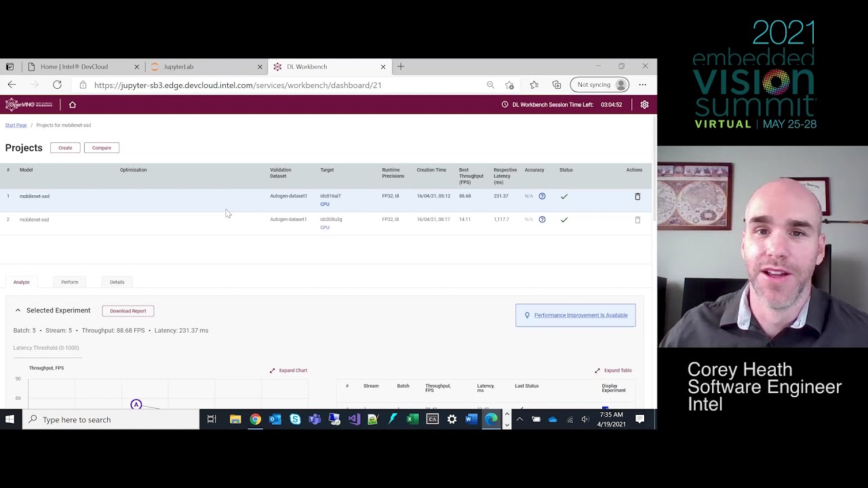Collapse the Selected Experiment section
868x488 pixels.
click(x=18, y=310)
